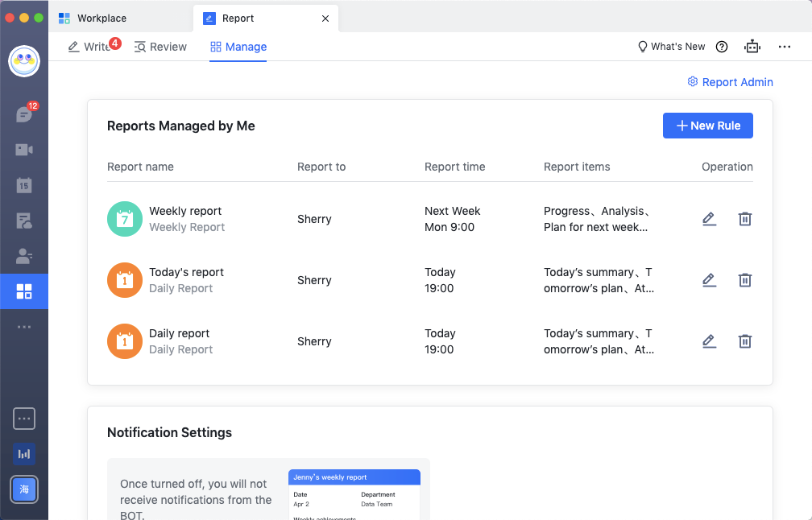Click the New Rule button

click(707, 125)
